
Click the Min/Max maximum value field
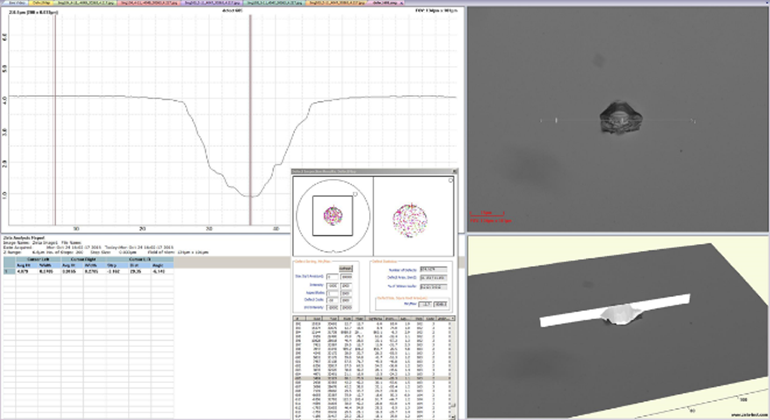[x=440, y=304]
